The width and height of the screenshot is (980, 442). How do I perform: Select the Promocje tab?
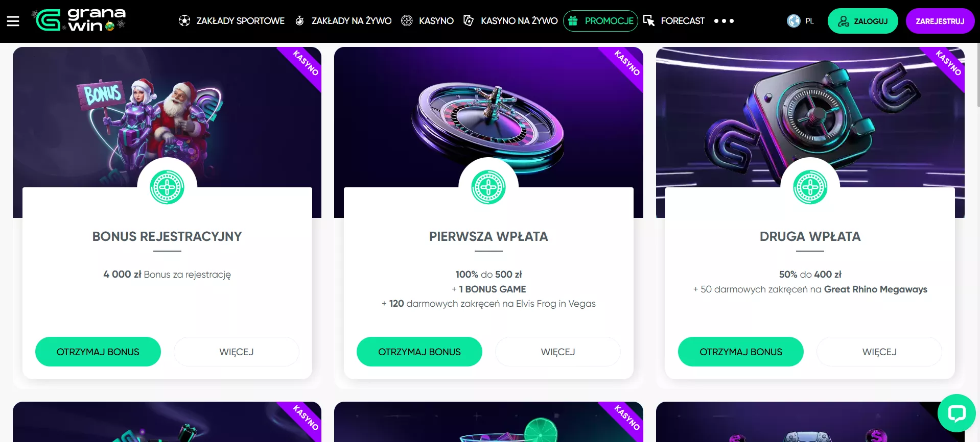pos(609,21)
